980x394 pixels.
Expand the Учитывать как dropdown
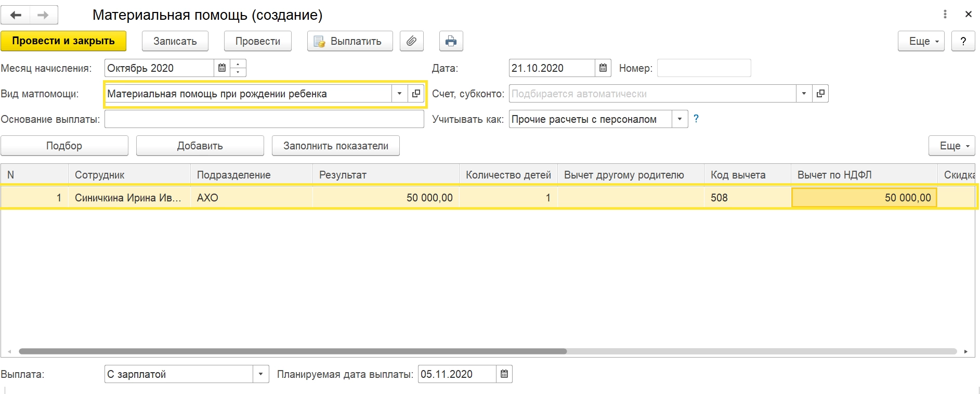pos(680,119)
